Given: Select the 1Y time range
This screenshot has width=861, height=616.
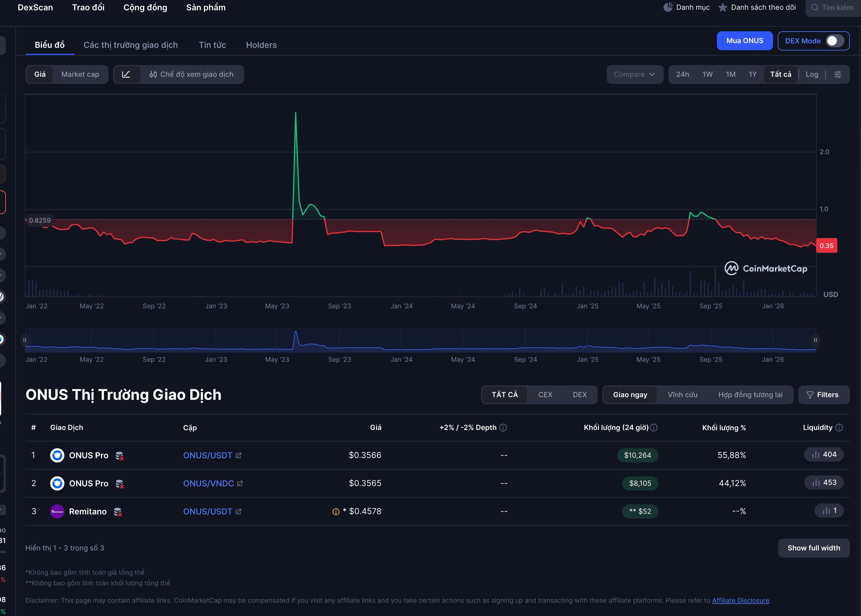Looking at the screenshot, I should coord(753,74).
